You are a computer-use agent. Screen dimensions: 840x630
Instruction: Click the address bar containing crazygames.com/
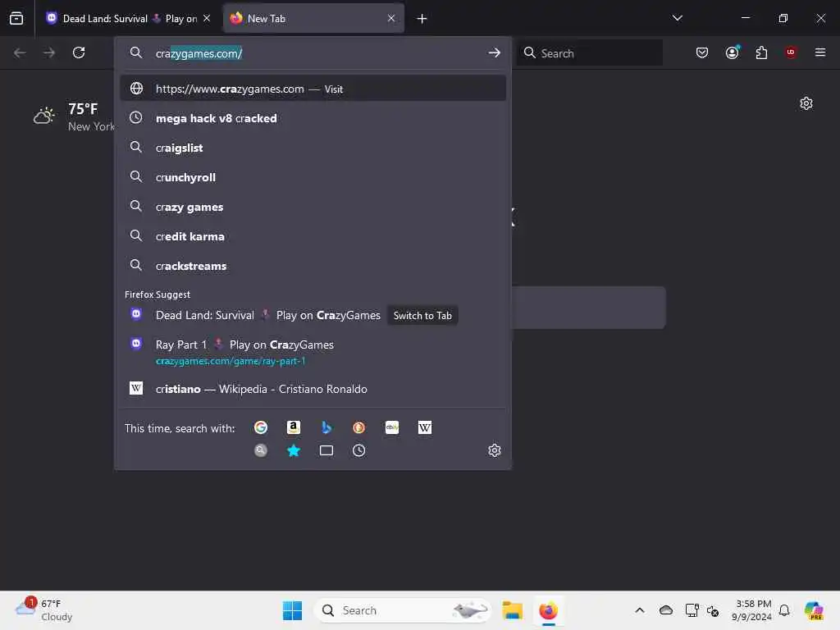tap(313, 53)
